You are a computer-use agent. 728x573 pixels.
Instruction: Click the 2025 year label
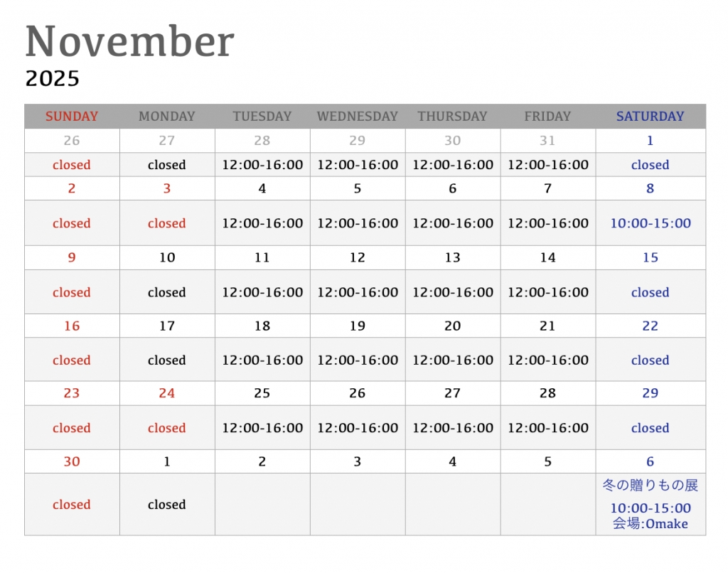pos(53,78)
